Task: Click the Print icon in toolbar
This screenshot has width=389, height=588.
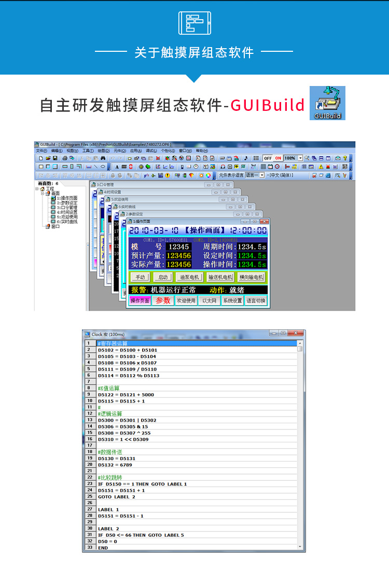Action: click(x=65, y=158)
